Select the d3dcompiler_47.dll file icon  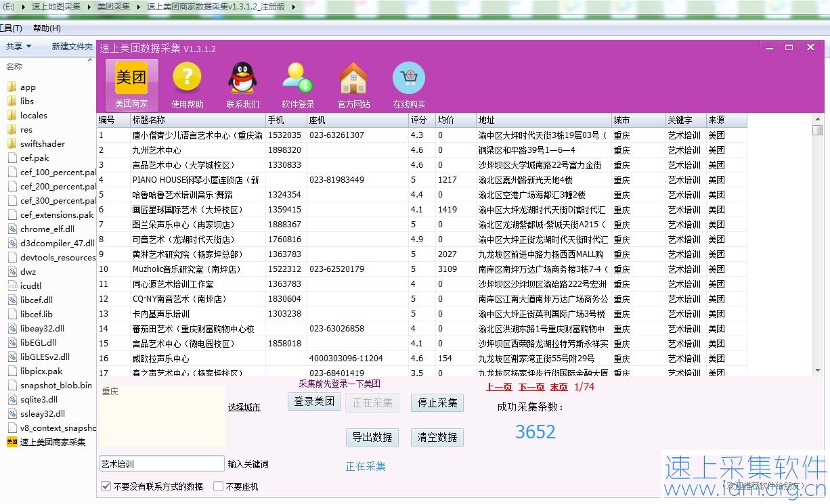12,243
